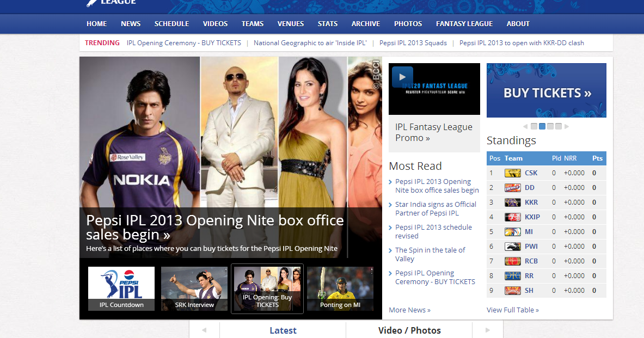644x338 pixels.
Task: Select the IPL Opening: Buy TICKETS thumbnail
Action: pyautogui.click(x=267, y=288)
